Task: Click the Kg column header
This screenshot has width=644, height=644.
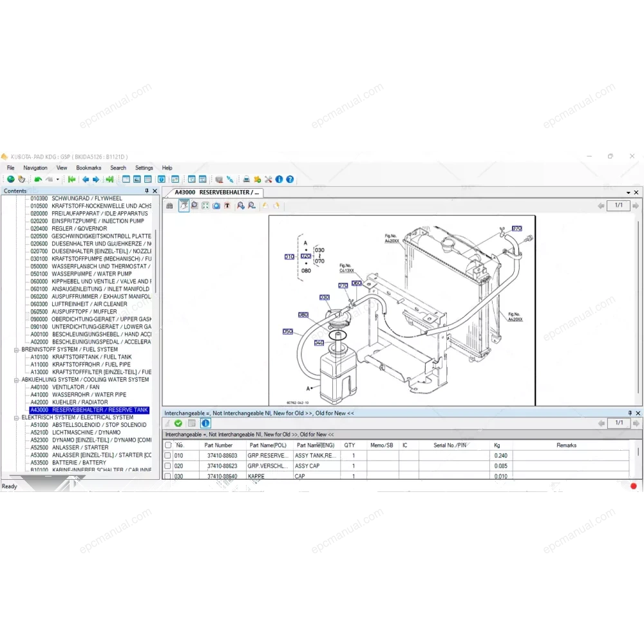Action: 497,445
